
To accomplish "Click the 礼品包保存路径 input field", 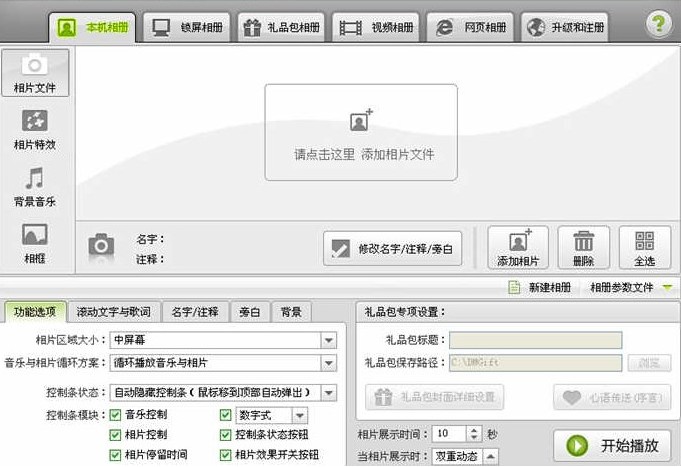I will [536, 363].
